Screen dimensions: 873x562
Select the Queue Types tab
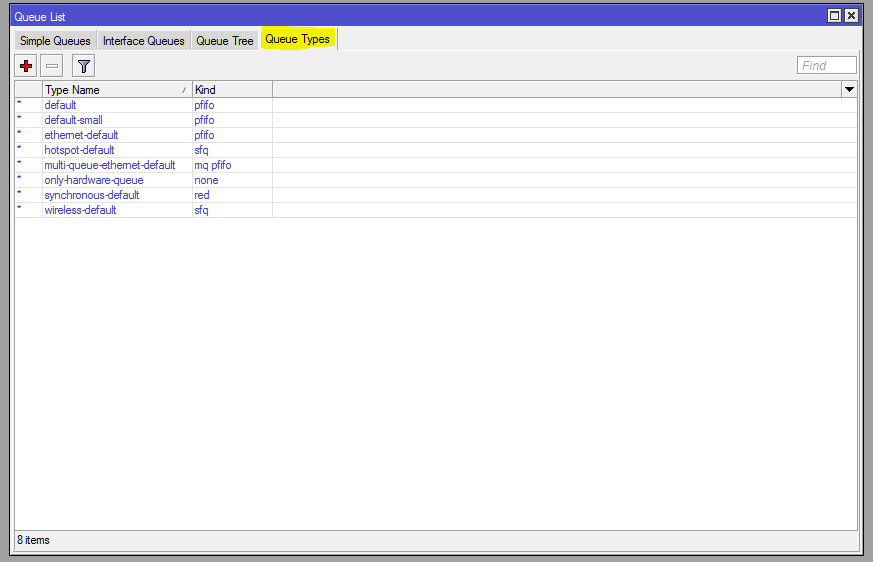(298, 40)
